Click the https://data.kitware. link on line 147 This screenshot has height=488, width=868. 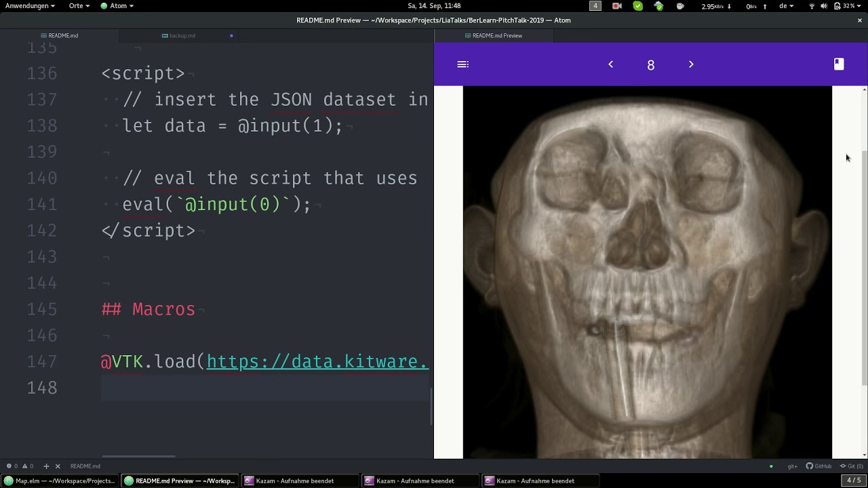click(x=317, y=361)
